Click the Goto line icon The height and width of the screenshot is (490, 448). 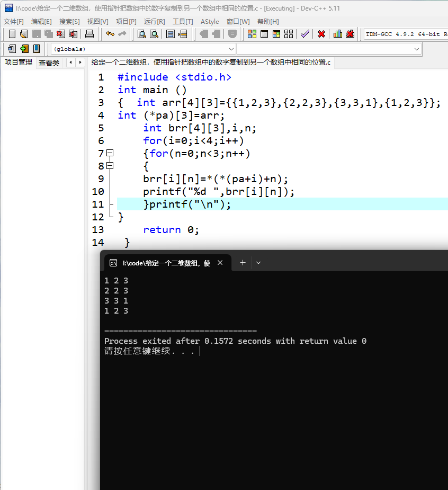[x=183, y=34]
